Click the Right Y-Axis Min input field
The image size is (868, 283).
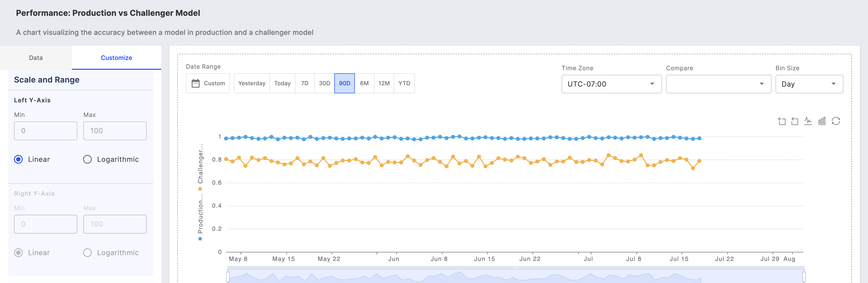tap(45, 224)
